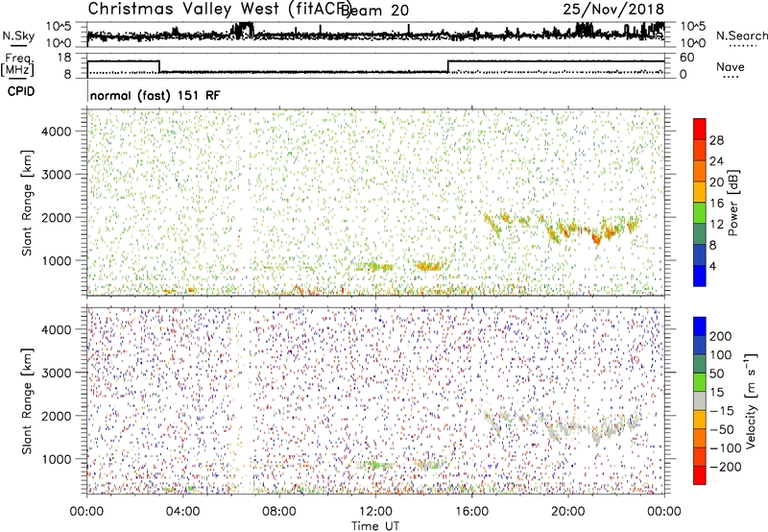Click the red bottom of velocity colorbar
768x532 pixels.
pyautogui.click(x=700, y=475)
